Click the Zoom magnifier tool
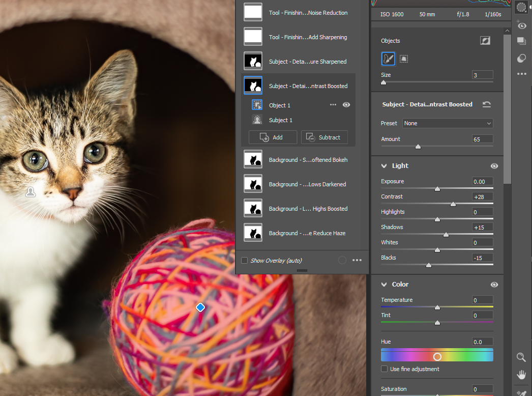The width and height of the screenshot is (532, 396). [x=521, y=357]
